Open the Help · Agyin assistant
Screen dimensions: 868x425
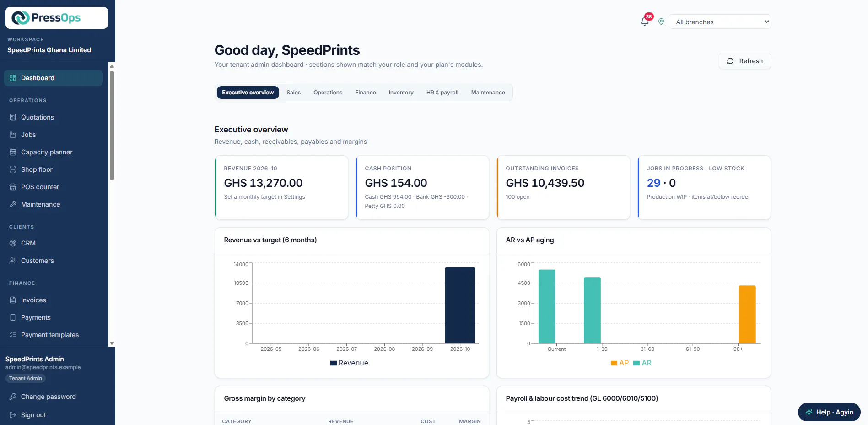(829, 412)
